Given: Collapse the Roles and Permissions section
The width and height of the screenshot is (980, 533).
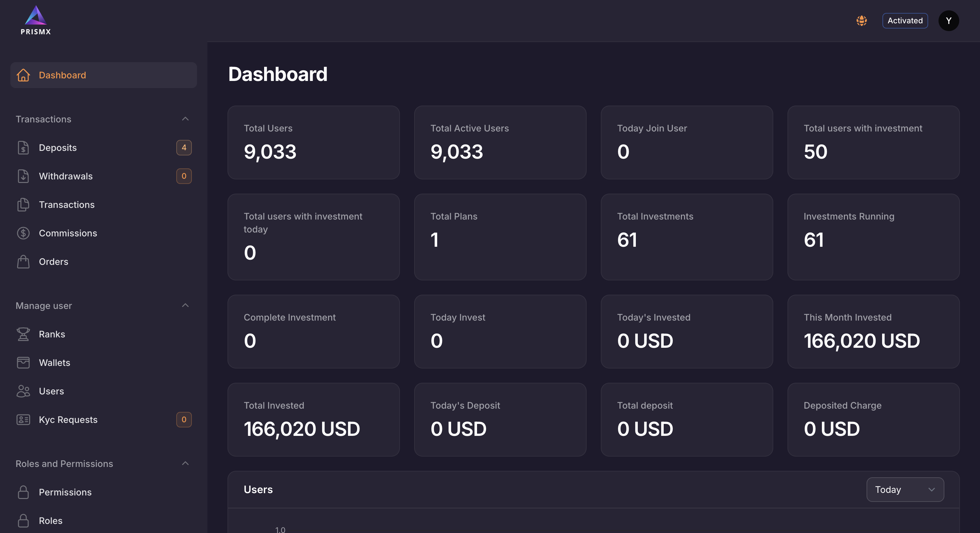Looking at the screenshot, I should tap(185, 463).
